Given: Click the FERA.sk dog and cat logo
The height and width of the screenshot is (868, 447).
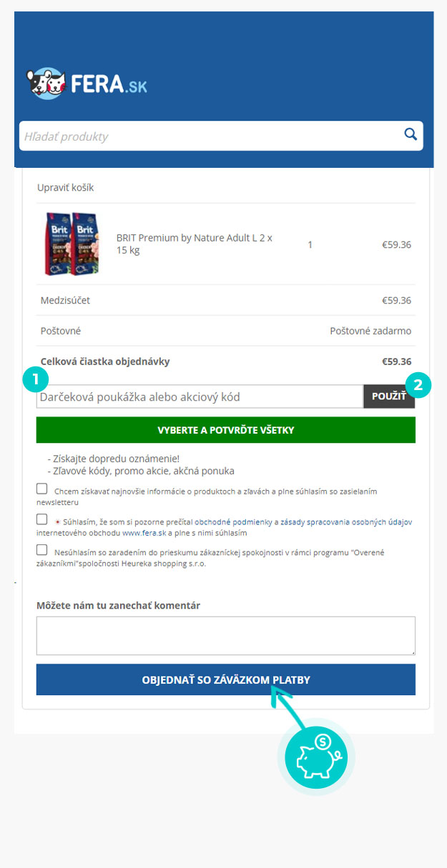Looking at the screenshot, I should pos(87,84).
